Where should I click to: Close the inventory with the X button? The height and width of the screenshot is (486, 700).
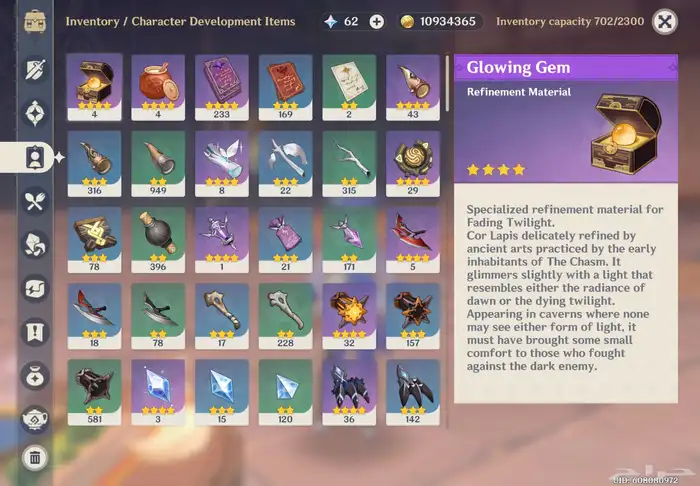[665, 22]
